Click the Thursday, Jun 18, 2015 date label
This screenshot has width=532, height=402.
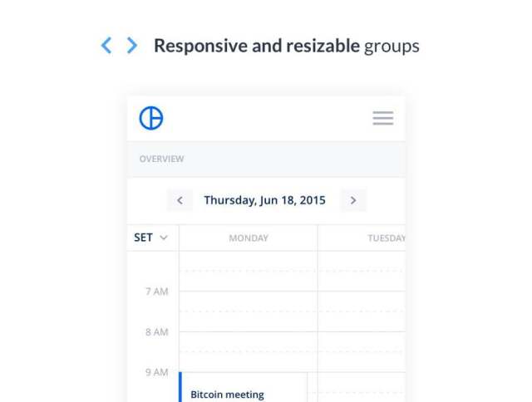click(x=264, y=200)
